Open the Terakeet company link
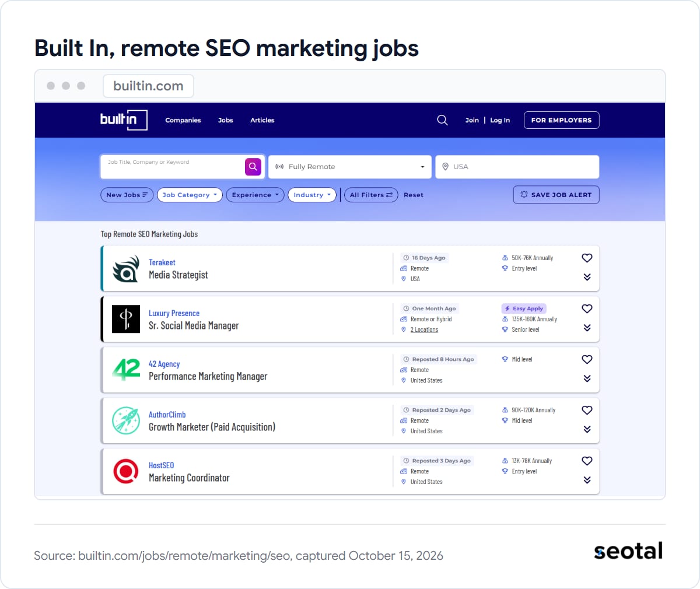This screenshot has width=700, height=589. pyautogui.click(x=162, y=262)
